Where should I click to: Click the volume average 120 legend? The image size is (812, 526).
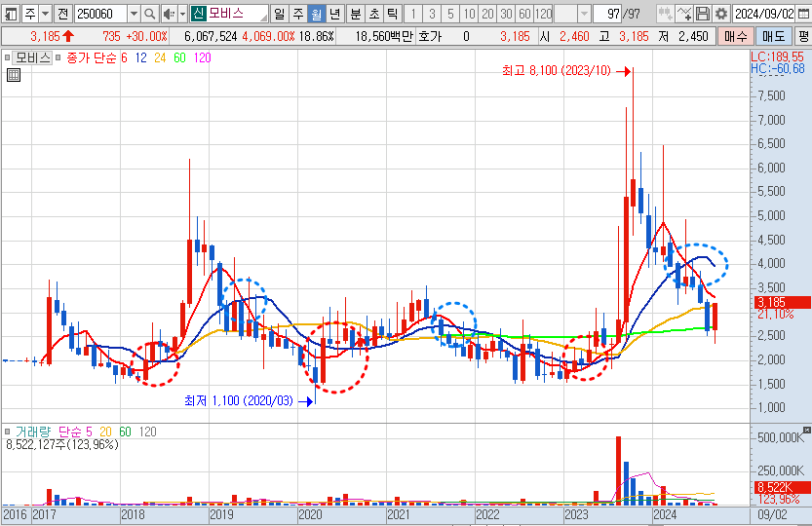147,432
